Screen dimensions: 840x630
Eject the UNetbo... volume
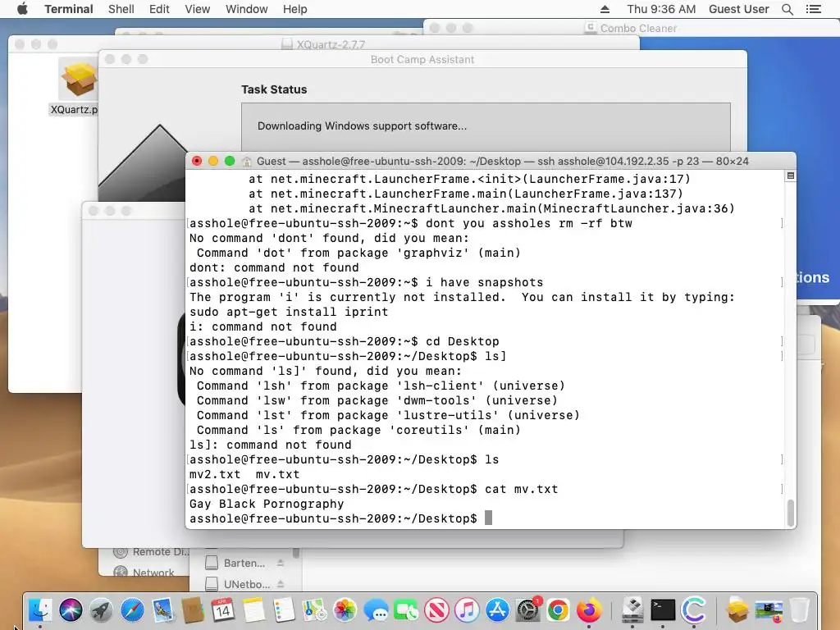click(x=281, y=584)
